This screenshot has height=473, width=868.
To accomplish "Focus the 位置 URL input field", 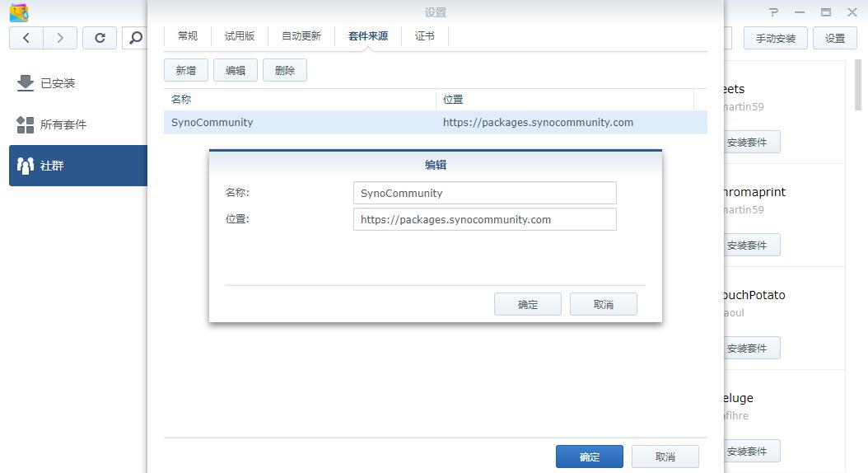I will [485, 219].
